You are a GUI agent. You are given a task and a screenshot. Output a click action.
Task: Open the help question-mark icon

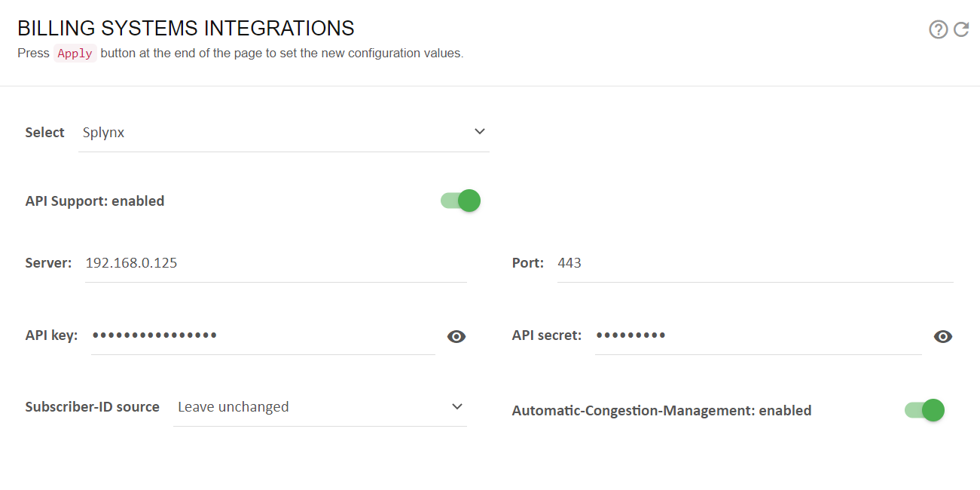click(938, 29)
